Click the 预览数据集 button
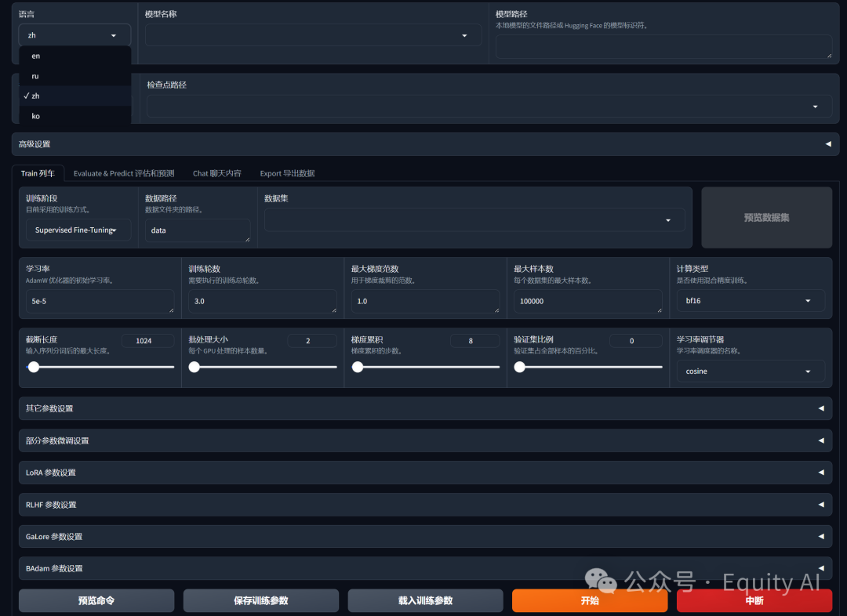 [x=766, y=218]
